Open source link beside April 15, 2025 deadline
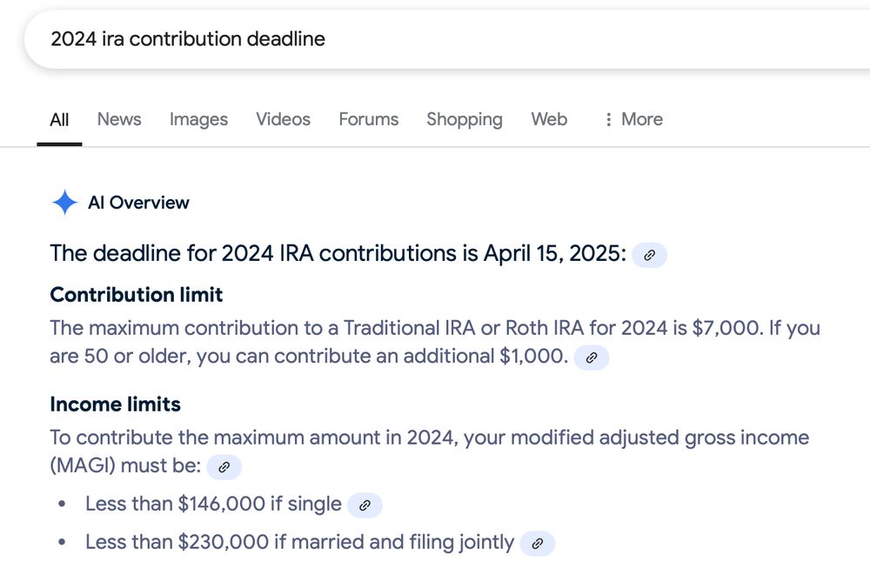The width and height of the screenshot is (870, 588). coord(649,255)
